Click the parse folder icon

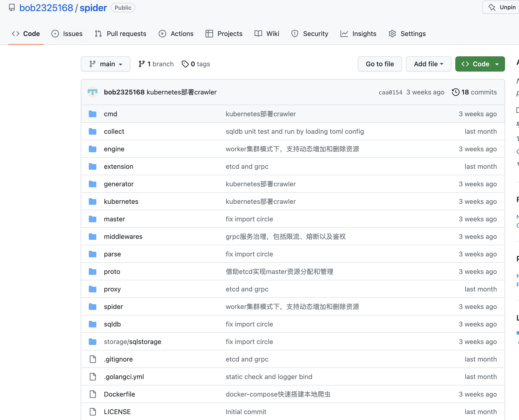point(92,254)
